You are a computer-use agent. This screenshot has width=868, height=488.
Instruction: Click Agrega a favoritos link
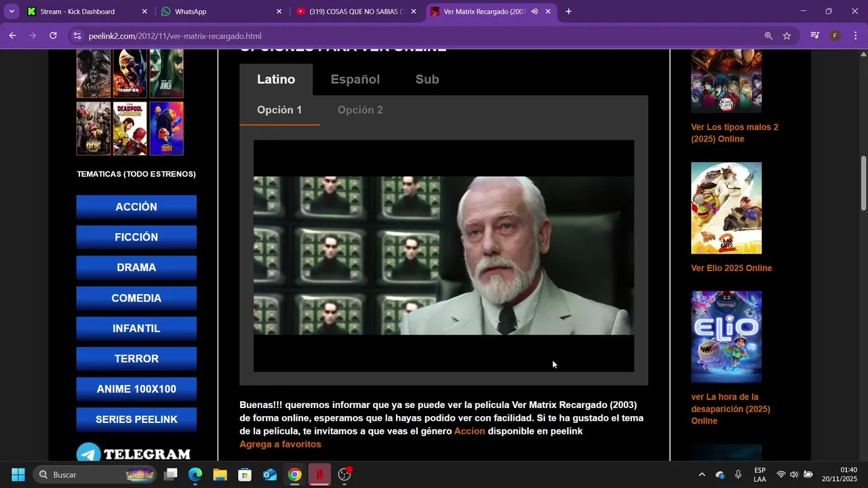point(280,444)
